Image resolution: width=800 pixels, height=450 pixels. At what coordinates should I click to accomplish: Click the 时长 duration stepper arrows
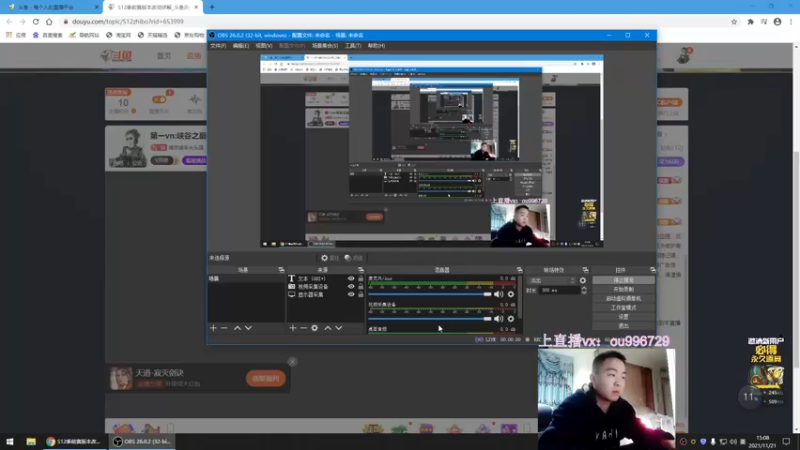coord(584,290)
